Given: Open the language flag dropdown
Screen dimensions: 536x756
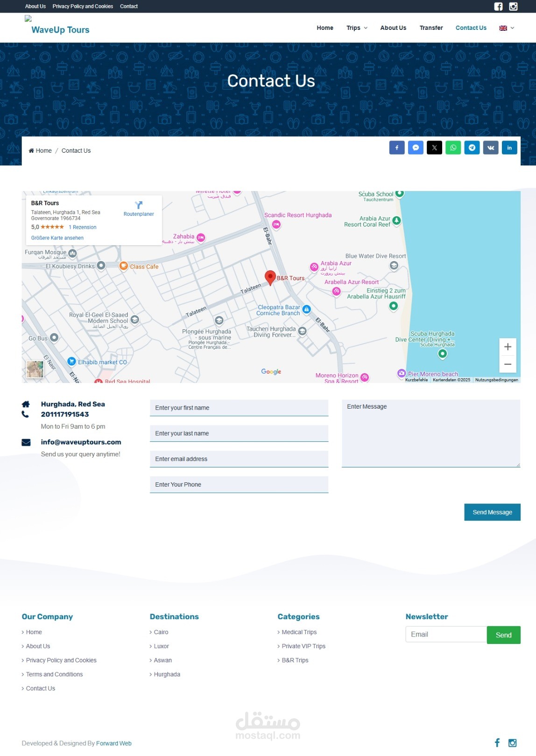Looking at the screenshot, I should tap(507, 28).
